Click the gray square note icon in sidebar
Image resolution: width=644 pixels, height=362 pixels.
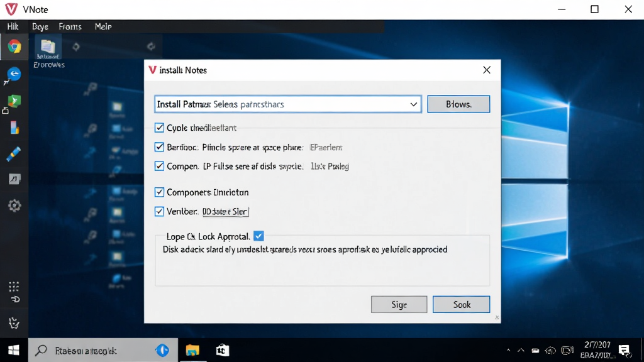(x=14, y=179)
